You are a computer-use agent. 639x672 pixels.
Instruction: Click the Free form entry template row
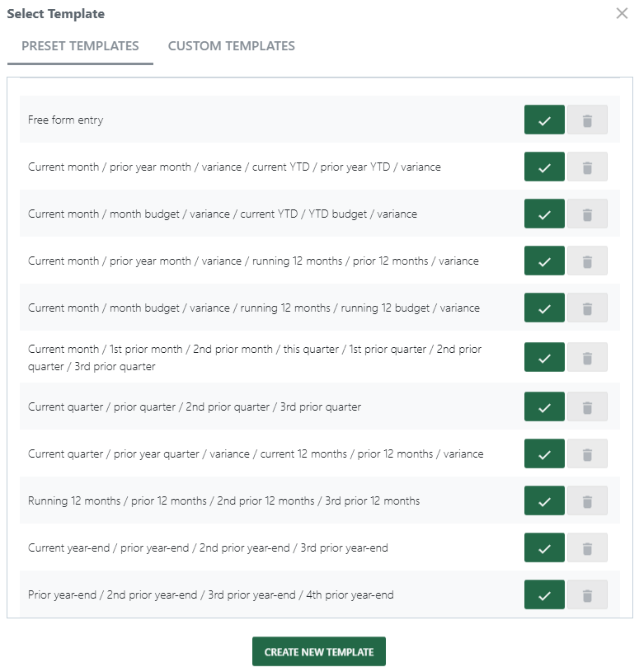point(247,120)
